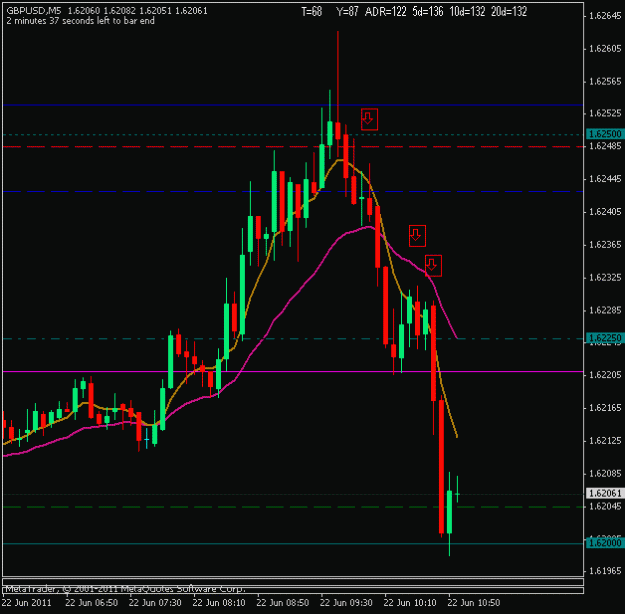Click the ADR=122 readout
Screen dimensions: 625x614
click(x=385, y=12)
